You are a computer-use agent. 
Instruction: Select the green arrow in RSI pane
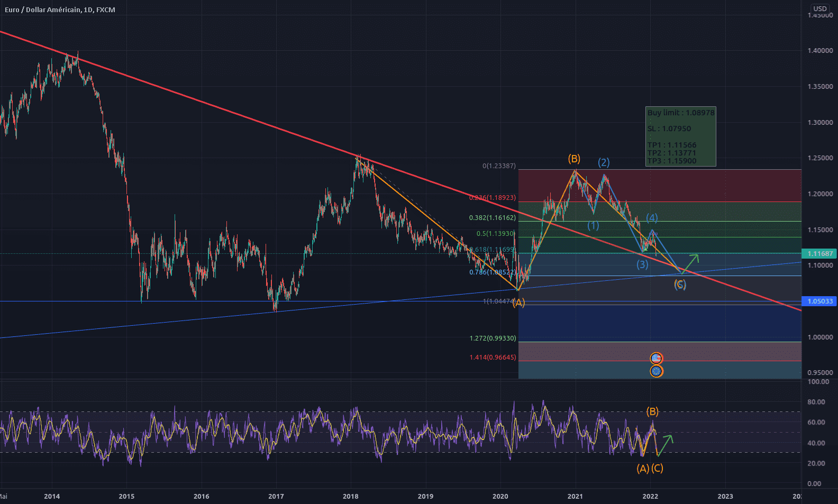coord(666,444)
